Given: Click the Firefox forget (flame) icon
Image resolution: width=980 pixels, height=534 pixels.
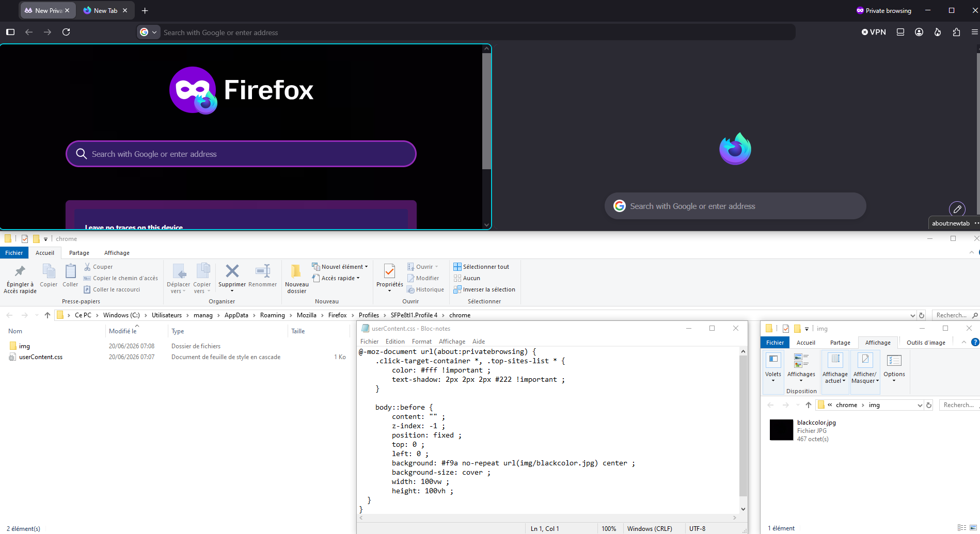Looking at the screenshot, I should point(938,32).
